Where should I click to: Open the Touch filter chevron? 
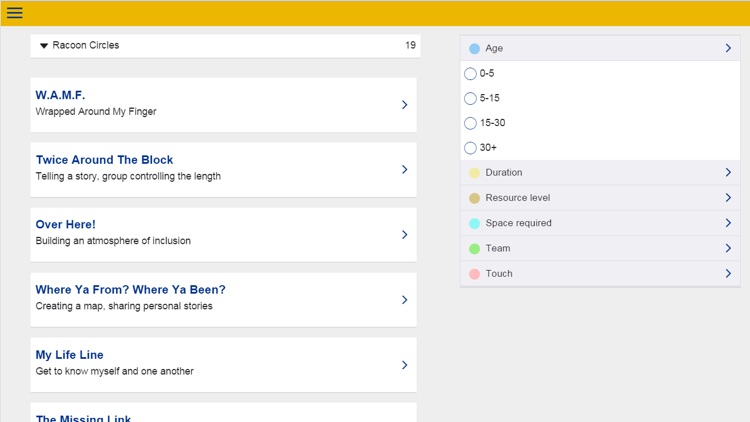pos(727,274)
